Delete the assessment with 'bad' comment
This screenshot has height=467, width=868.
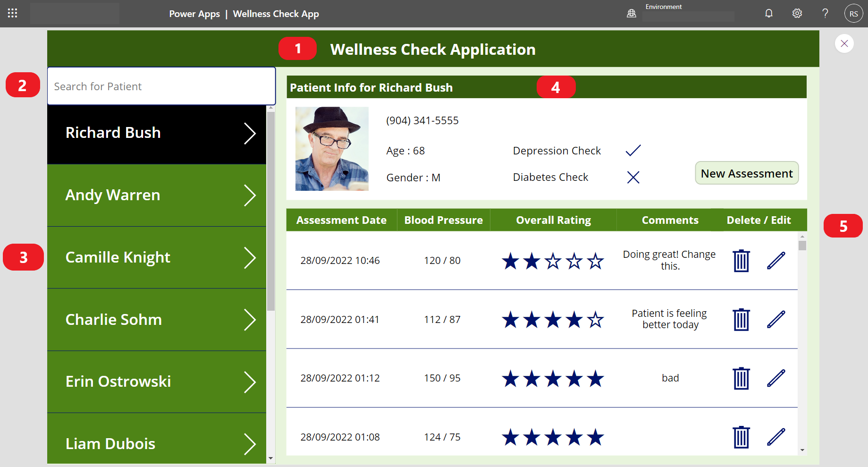tap(741, 378)
